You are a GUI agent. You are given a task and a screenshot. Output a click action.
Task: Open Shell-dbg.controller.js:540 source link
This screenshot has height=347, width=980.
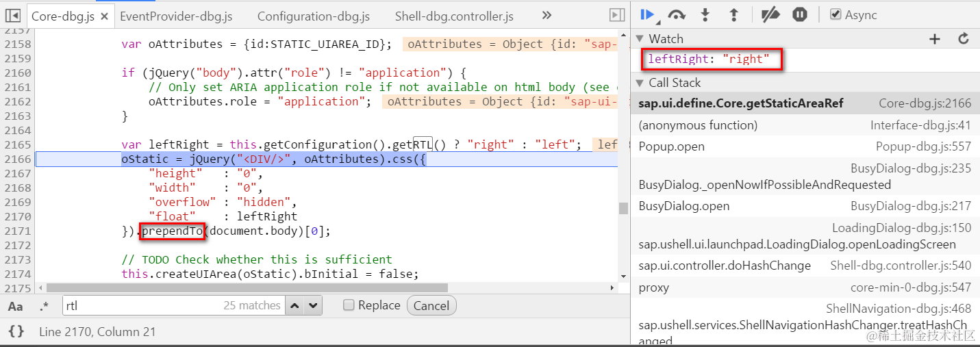coord(901,266)
